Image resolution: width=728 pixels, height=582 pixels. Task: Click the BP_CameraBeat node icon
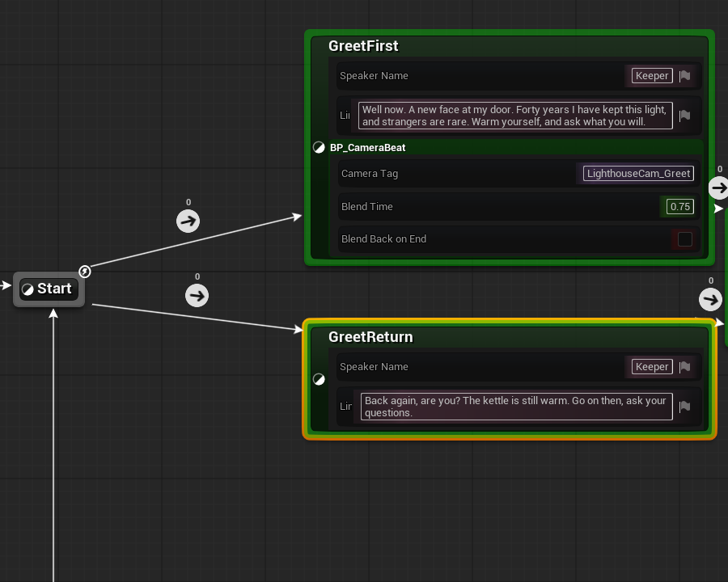(319, 148)
